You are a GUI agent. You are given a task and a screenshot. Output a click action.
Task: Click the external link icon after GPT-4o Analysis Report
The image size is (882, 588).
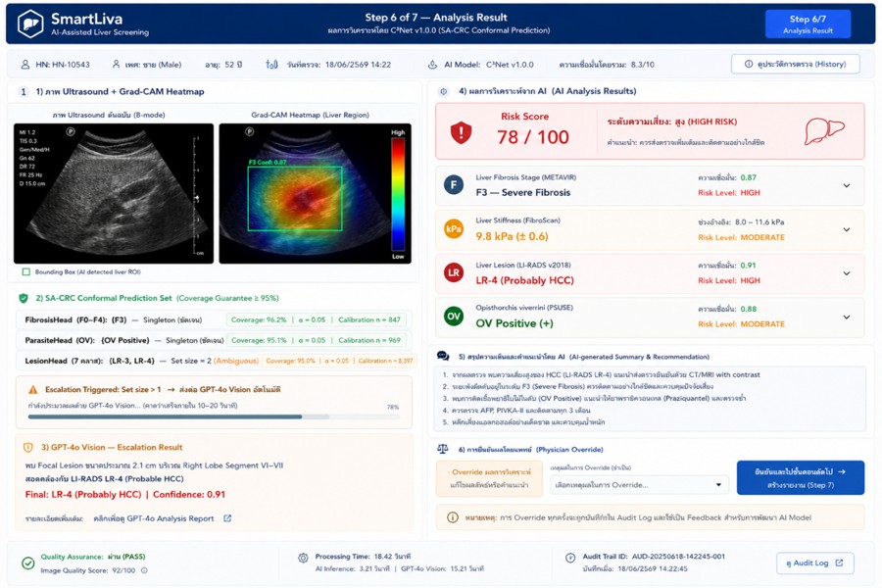tap(227, 518)
